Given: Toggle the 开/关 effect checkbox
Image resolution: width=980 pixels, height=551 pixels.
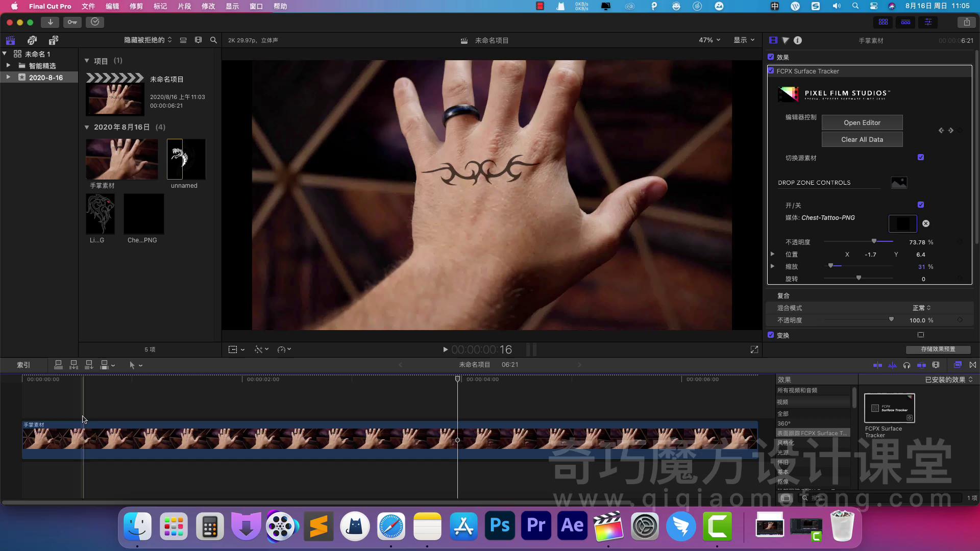Looking at the screenshot, I should [x=921, y=205].
